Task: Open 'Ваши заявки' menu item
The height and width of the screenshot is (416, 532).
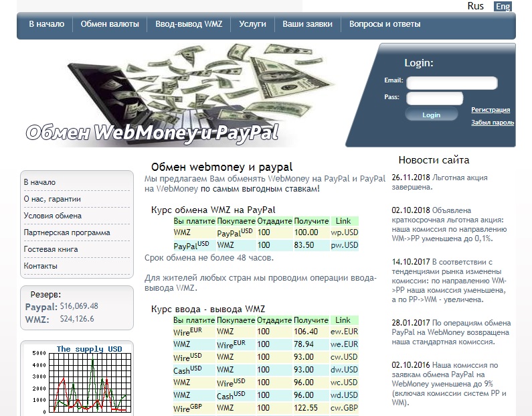Action: tap(307, 24)
